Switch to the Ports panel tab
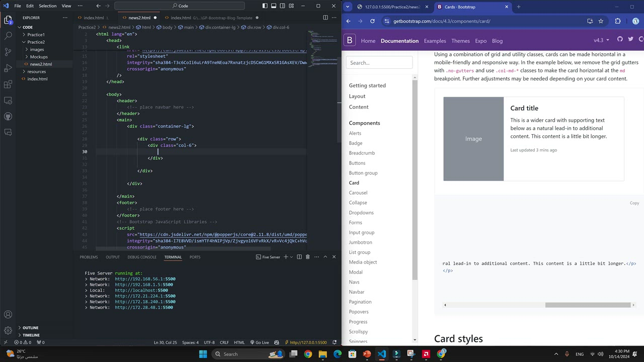Viewport: 644px width, 362px height. point(195,257)
